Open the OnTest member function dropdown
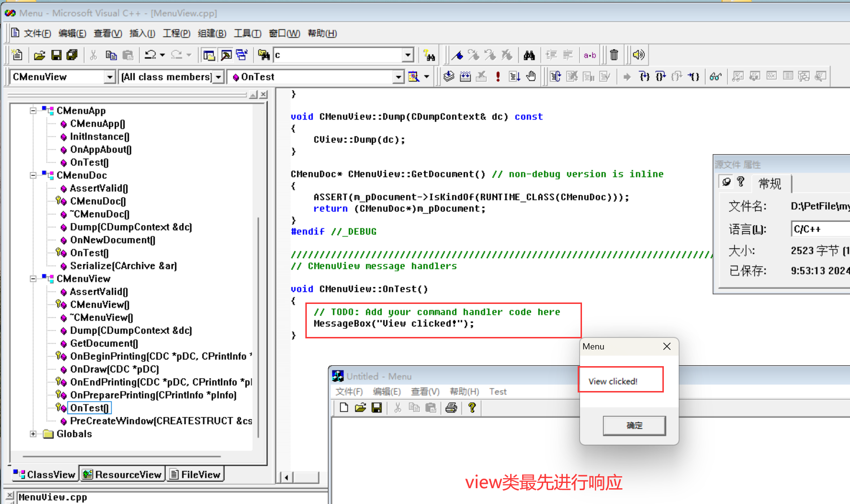The height and width of the screenshot is (504, 850). tap(398, 77)
